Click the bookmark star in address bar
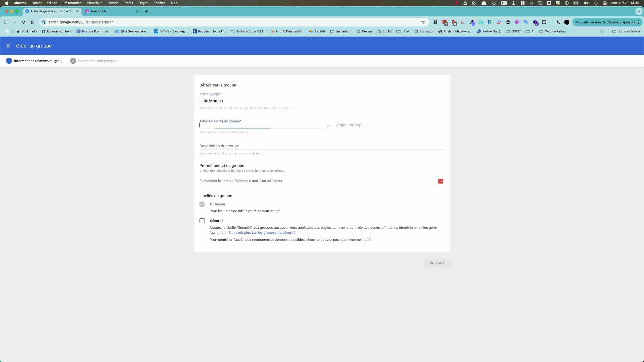644x362 pixels. [423, 22]
